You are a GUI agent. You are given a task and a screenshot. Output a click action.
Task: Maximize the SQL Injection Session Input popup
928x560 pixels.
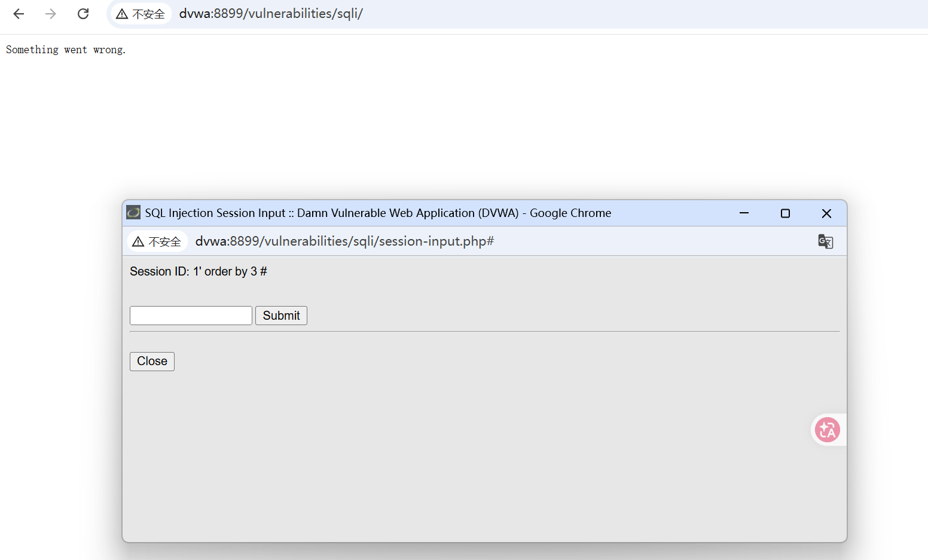[786, 213]
